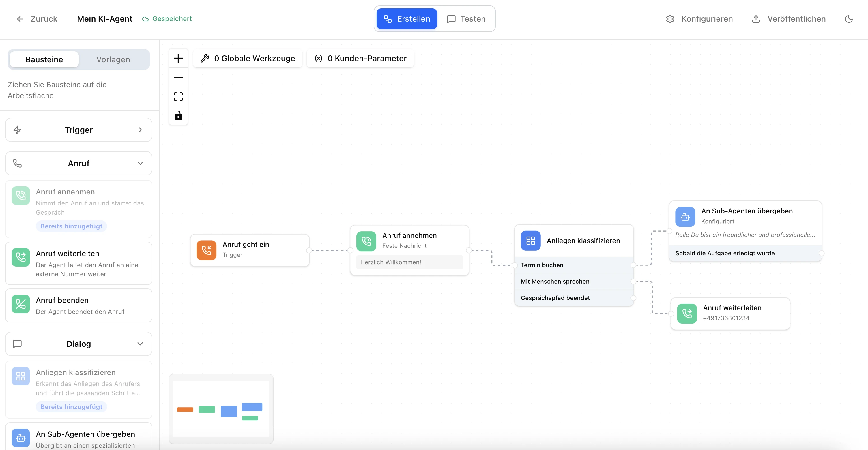Select the Erstellen tab
This screenshot has height=450, width=868.
tap(406, 19)
